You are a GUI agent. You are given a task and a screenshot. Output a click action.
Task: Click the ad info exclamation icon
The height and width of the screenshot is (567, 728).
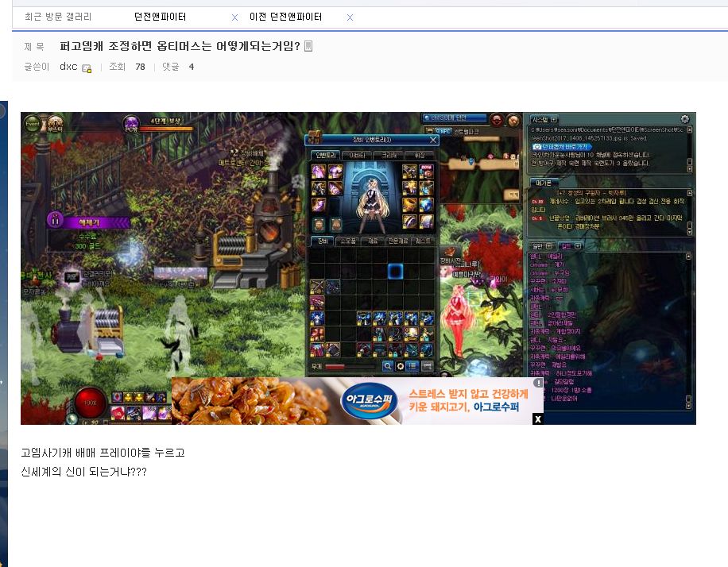537,383
